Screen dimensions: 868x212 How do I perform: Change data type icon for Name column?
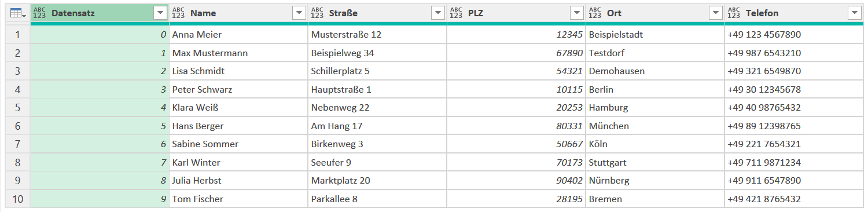click(179, 13)
